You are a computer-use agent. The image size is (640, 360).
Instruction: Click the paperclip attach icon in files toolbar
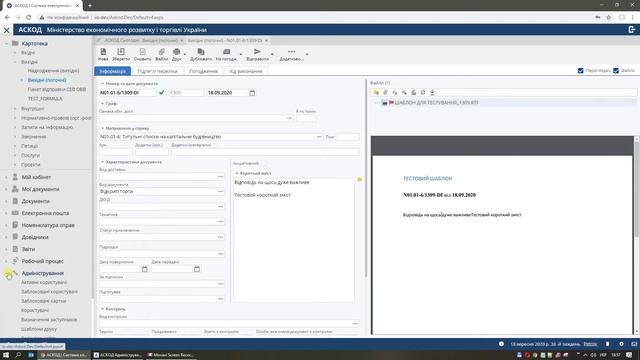pyautogui.click(x=385, y=93)
